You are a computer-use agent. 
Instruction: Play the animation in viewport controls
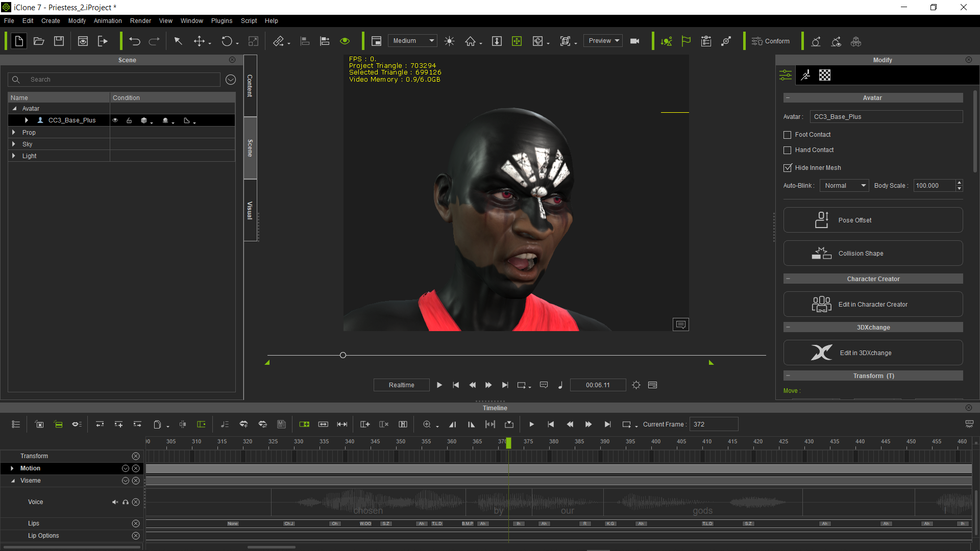[x=439, y=385]
